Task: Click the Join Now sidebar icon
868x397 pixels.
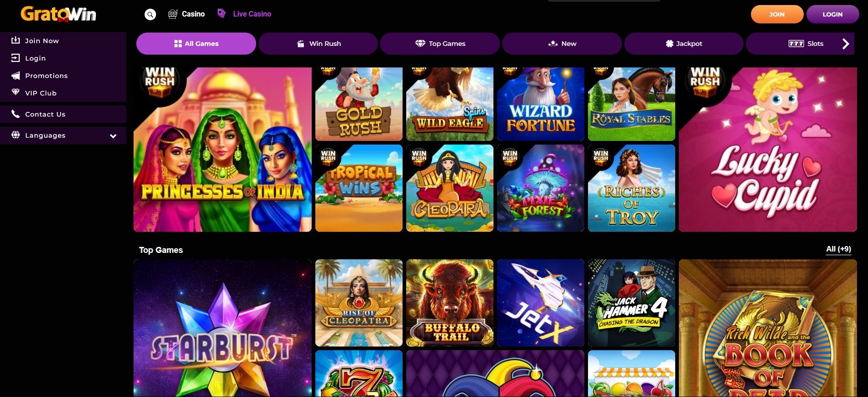Action: (16, 40)
